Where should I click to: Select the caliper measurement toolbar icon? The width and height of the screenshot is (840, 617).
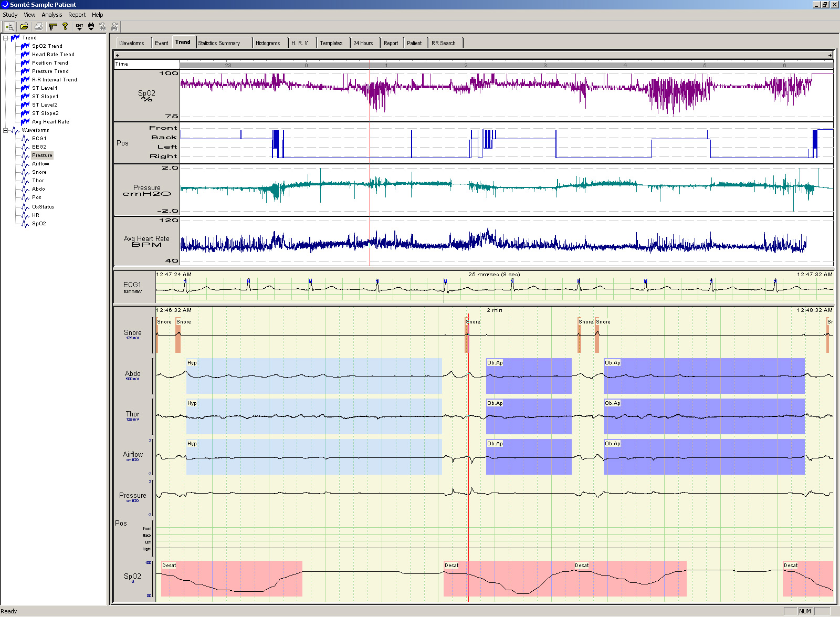coord(53,26)
